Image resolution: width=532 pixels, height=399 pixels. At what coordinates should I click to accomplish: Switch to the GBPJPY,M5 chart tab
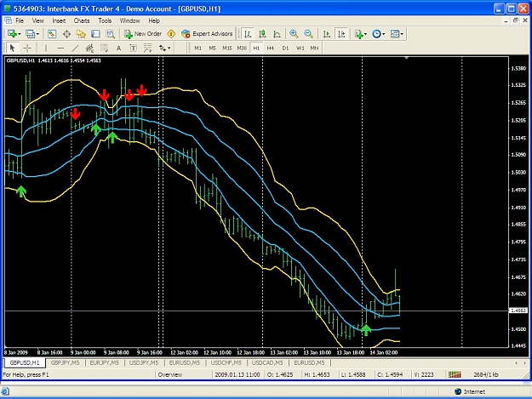pyautogui.click(x=66, y=362)
